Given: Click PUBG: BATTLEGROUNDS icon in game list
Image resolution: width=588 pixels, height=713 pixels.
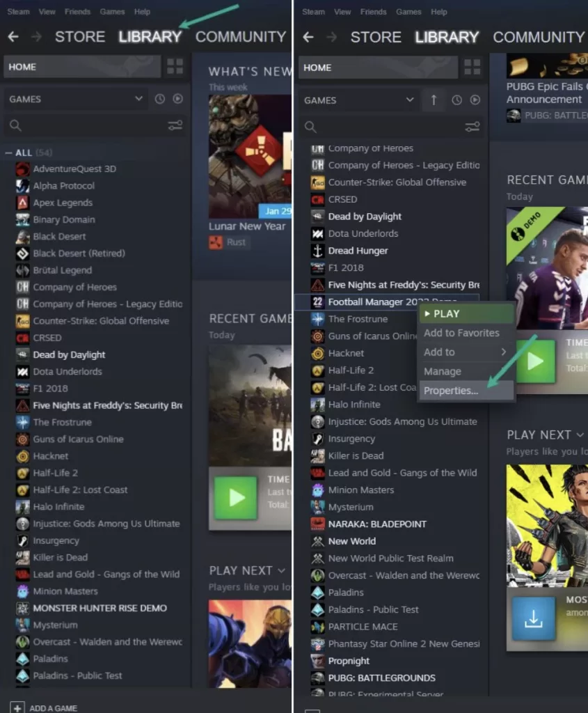Looking at the screenshot, I should tap(317, 678).
